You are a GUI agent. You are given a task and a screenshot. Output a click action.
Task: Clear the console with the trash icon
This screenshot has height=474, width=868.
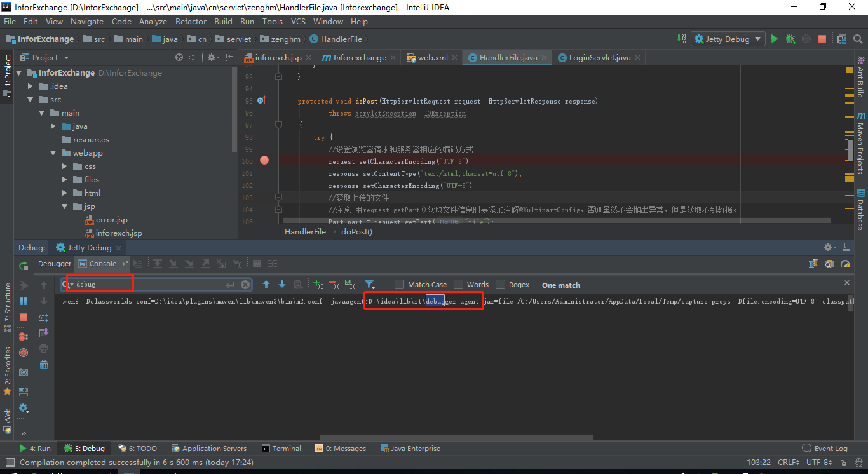43,365
